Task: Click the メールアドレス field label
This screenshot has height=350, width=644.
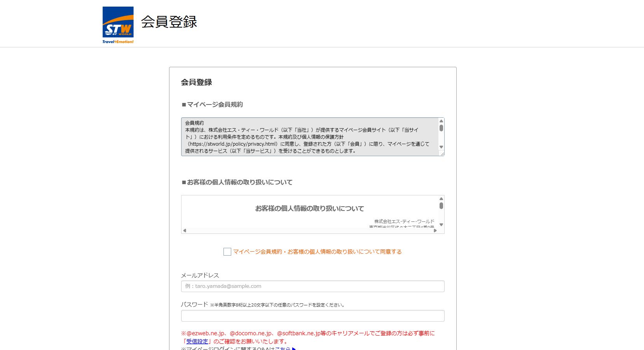Action: (x=200, y=275)
